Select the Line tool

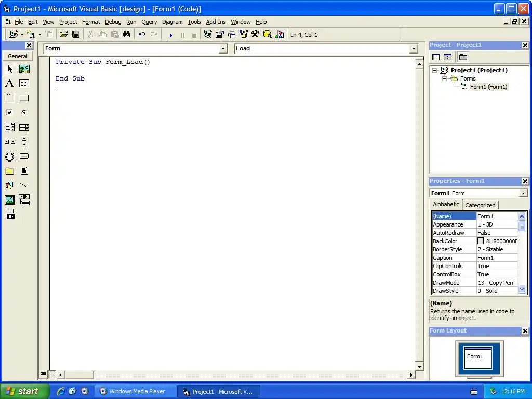[x=24, y=185]
